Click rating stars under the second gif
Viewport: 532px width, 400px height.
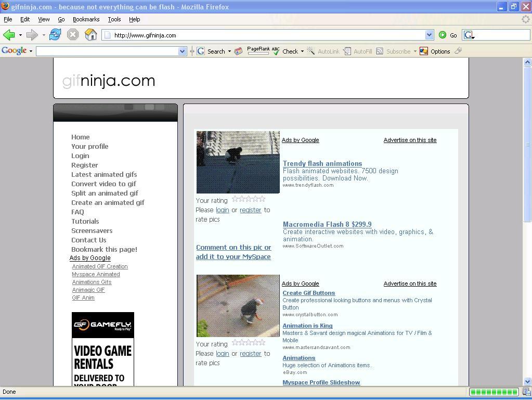click(x=249, y=343)
